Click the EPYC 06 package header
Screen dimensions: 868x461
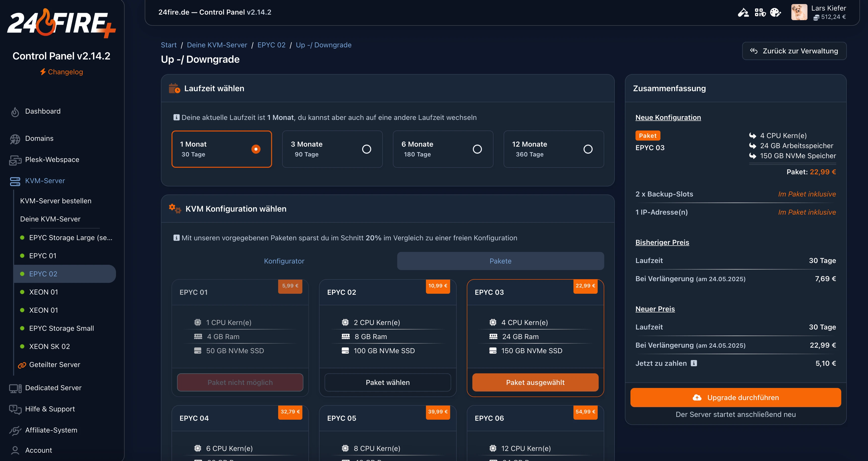(535, 418)
